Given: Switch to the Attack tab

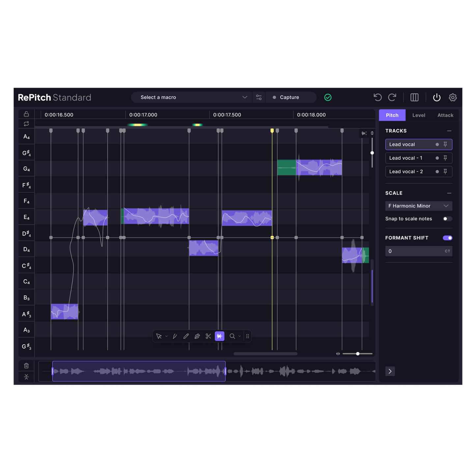Looking at the screenshot, I should (445, 115).
